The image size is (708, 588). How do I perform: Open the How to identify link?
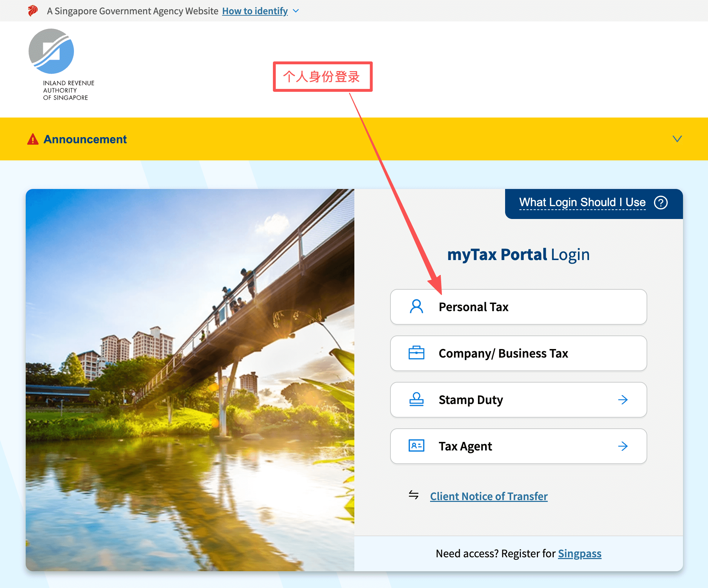pyautogui.click(x=255, y=11)
